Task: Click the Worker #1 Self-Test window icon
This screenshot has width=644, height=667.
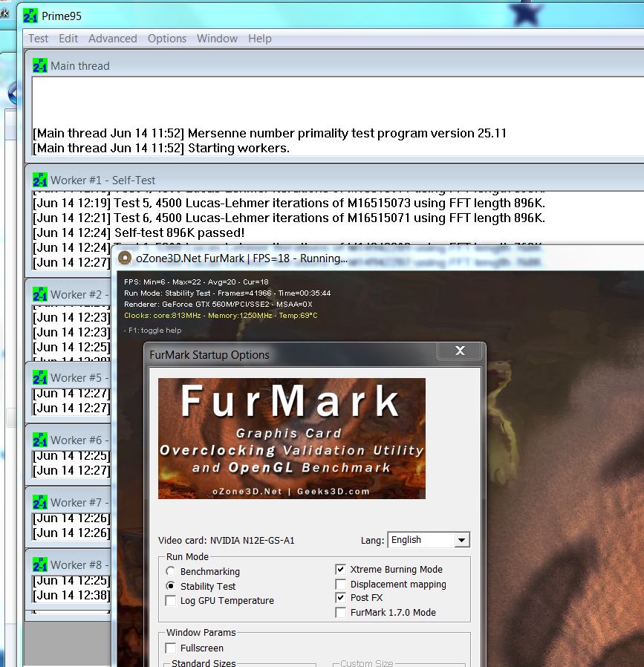Action: (40, 180)
